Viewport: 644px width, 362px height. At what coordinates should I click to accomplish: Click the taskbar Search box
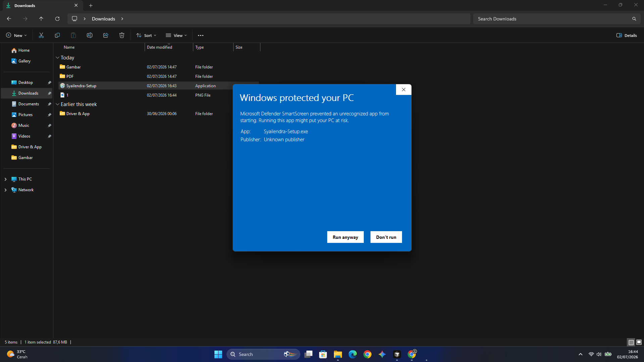point(263,354)
